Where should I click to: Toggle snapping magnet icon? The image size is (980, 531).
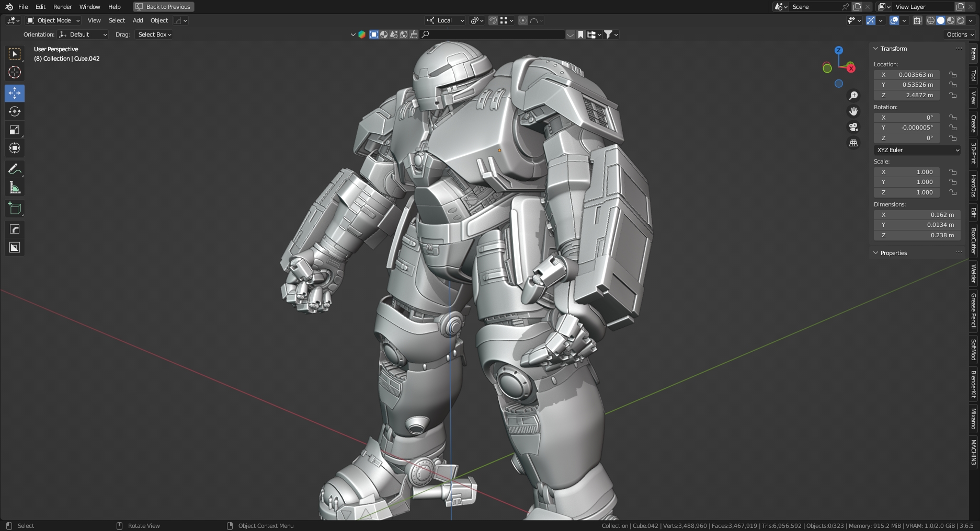(x=493, y=20)
